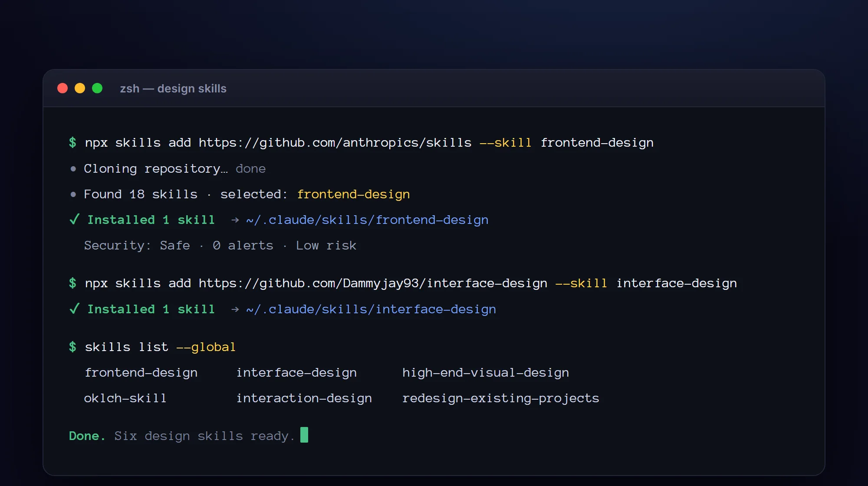Click 'Six design skills ready.' text
Viewport: 868px width, 486px height.
tap(204, 436)
